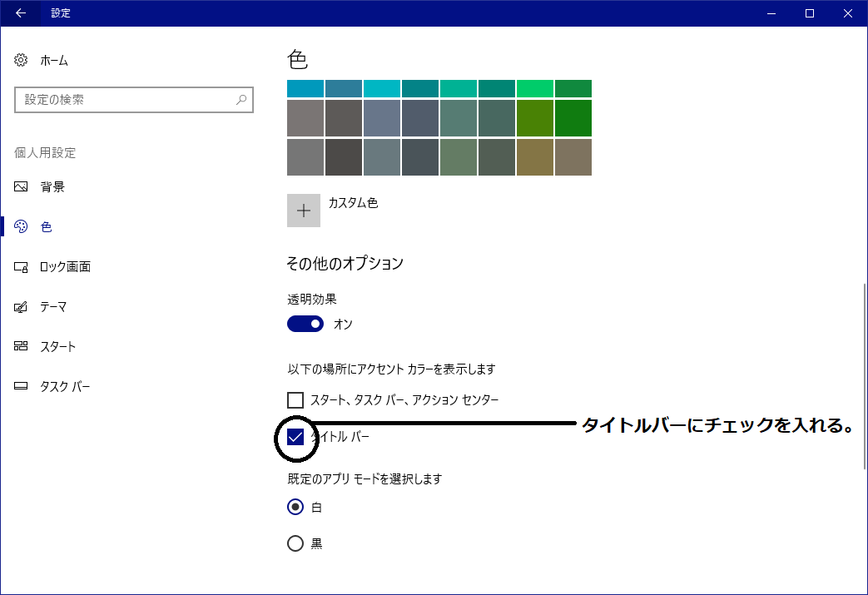Click the 色 palette icon
Viewport: 868px width, 595px height.
(x=22, y=227)
